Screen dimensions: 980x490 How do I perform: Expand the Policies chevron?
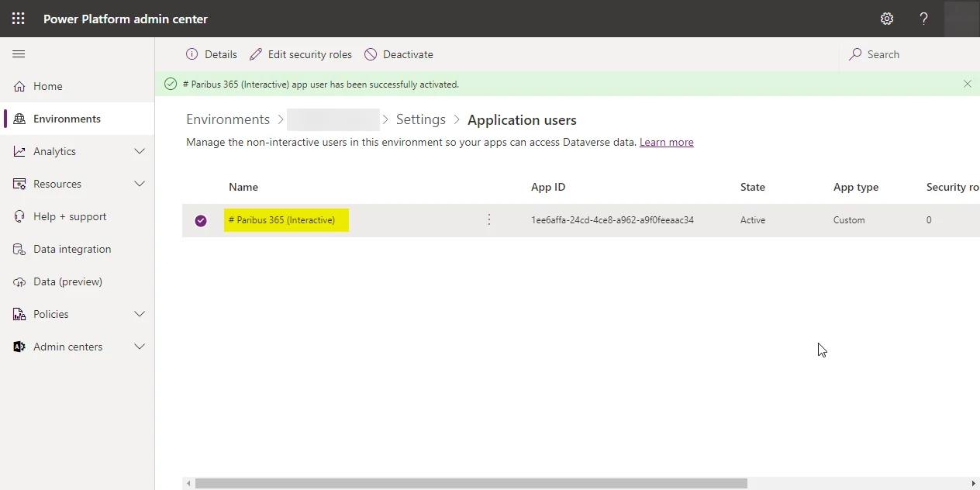click(140, 314)
